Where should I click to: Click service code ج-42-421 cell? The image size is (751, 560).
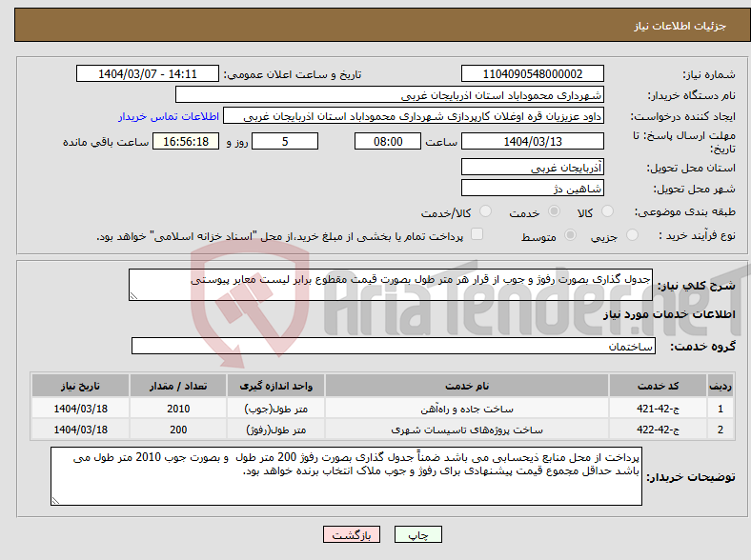(659, 409)
